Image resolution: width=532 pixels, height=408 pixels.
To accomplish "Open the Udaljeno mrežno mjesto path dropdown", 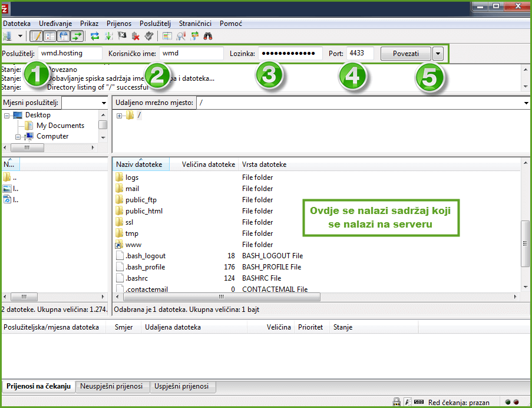I will pyautogui.click(x=526, y=103).
